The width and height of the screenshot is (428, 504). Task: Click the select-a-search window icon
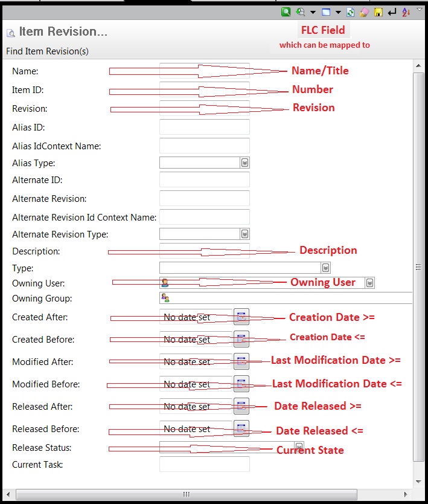[326, 12]
